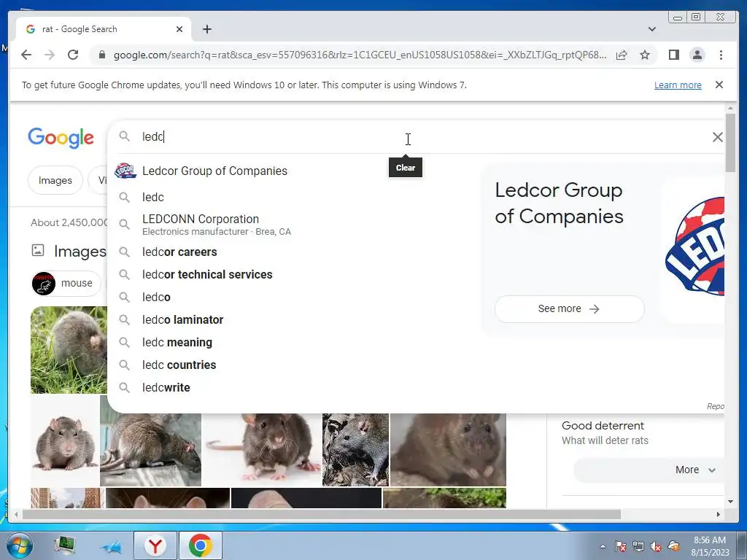Click the forward navigation arrow
This screenshot has height=560, width=747.
click(50, 55)
